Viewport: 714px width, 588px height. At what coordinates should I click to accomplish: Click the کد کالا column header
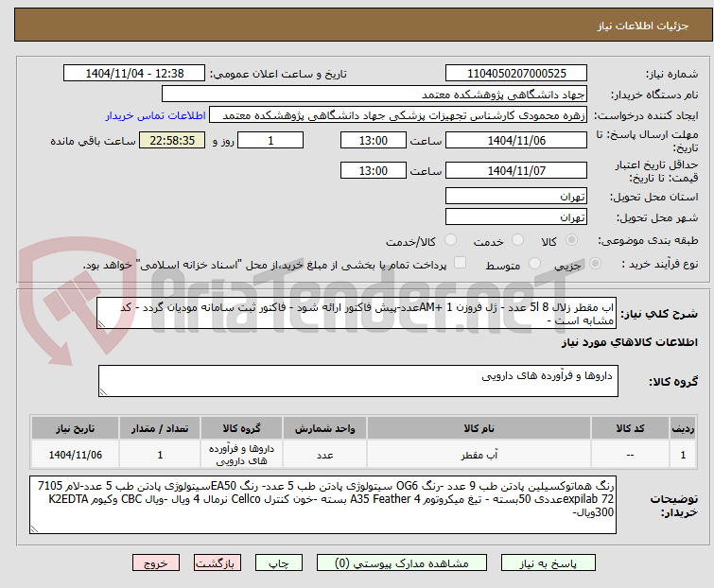point(630,428)
